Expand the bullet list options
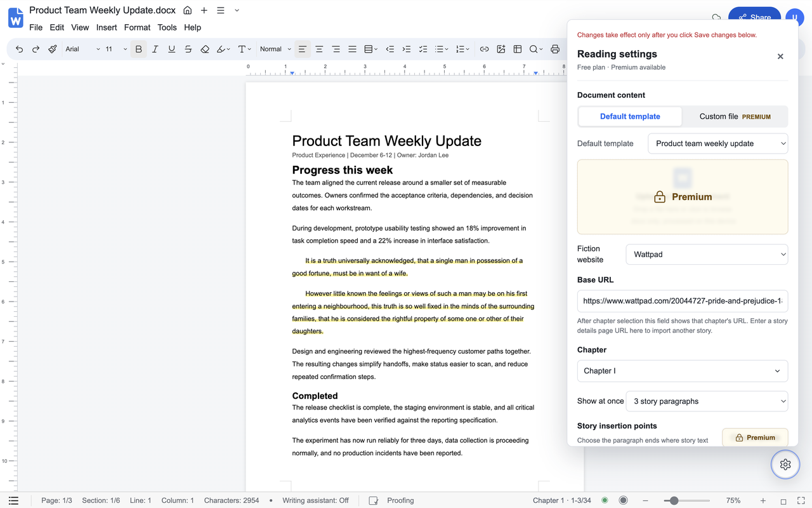 click(x=442, y=49)
